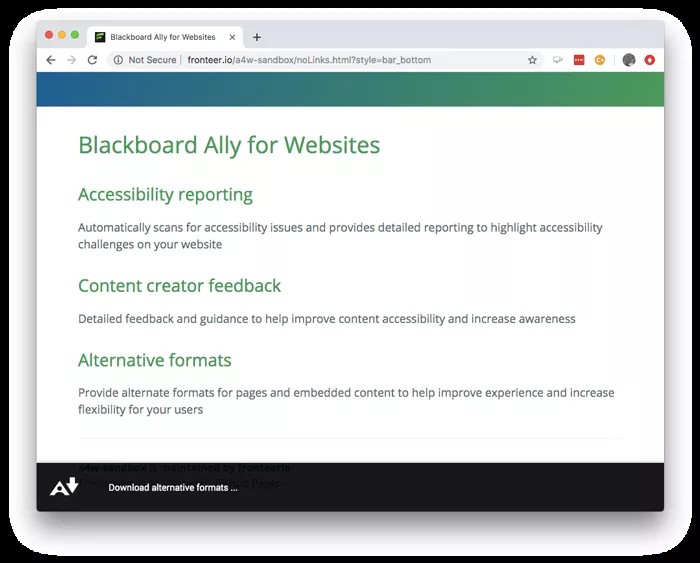
Task: Click the Blackboard Ally for Websites heading
Action: (229, 145)
